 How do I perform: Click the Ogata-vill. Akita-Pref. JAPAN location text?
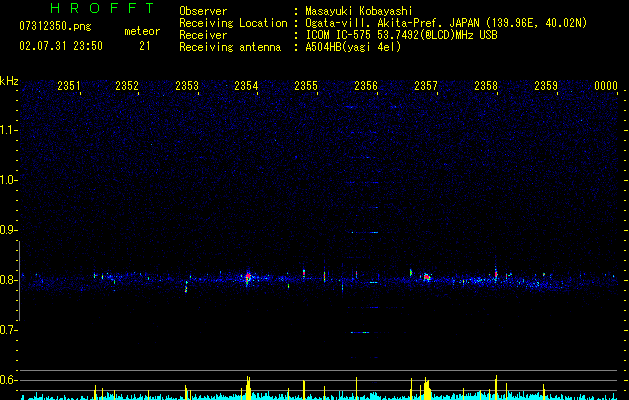(x=446, y=23)
